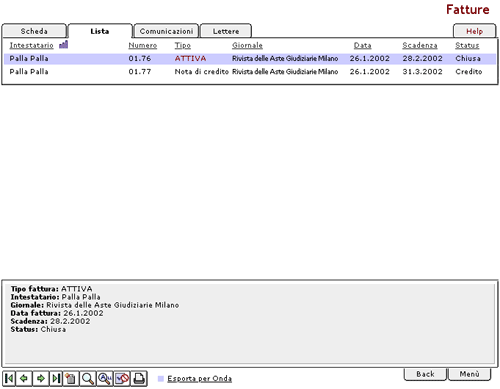This screenshot has width=500, height=389.
Task: Select invoice number 01.76
Action: [x=140, y=58]
